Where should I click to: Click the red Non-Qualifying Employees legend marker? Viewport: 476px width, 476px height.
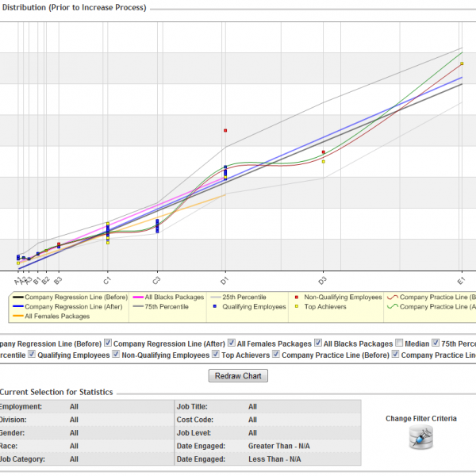coord(297,297)
